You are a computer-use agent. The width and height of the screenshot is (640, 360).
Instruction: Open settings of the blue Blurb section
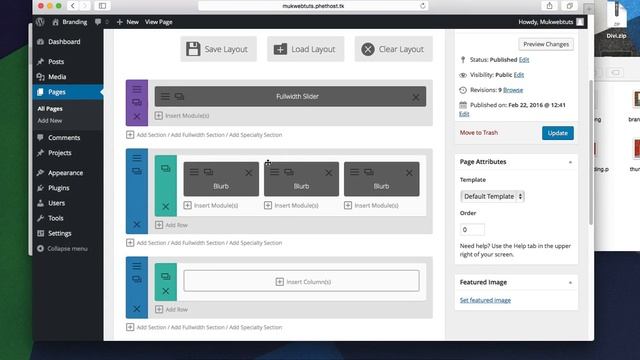[137, 158]
